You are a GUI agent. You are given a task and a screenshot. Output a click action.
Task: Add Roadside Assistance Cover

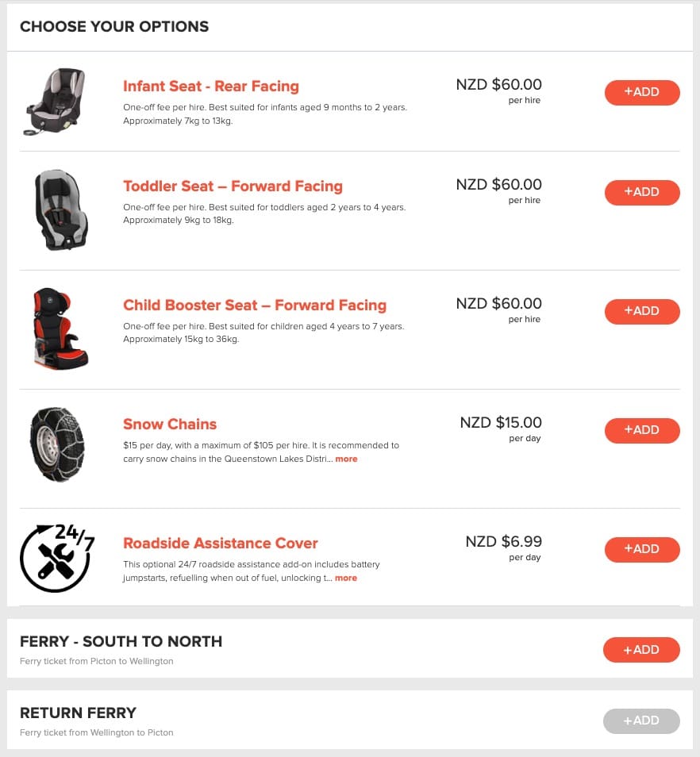coord(641,549)
